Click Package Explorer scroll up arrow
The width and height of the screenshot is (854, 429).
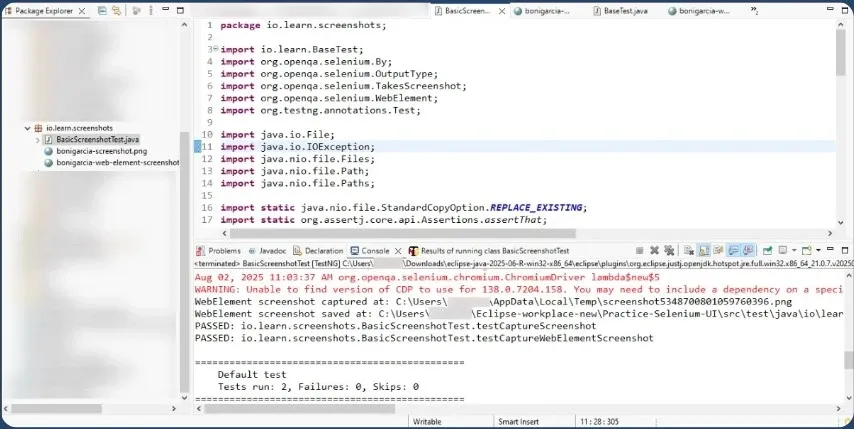[x=184, y=25]
